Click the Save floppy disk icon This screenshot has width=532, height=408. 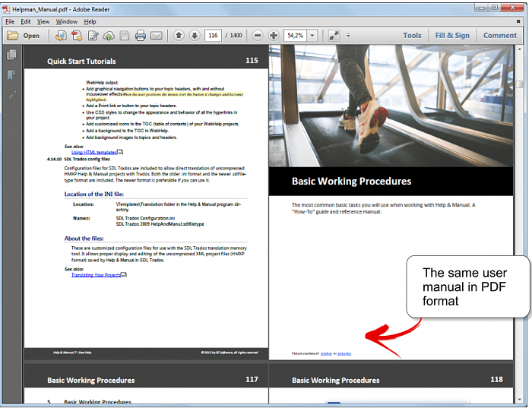124,36
